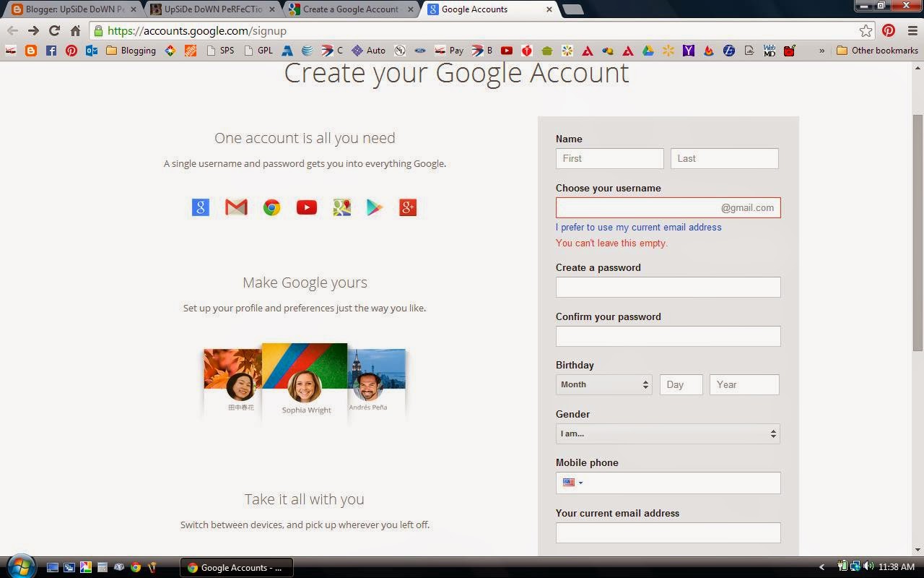
Task: Click the birthday Year field
Action: coord(744,384)
